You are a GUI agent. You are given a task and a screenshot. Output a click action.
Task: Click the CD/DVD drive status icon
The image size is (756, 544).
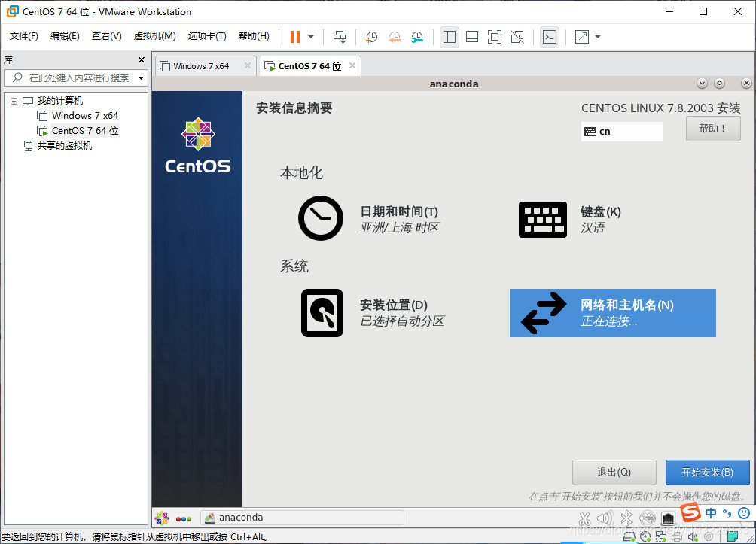[x=646, y=536]
